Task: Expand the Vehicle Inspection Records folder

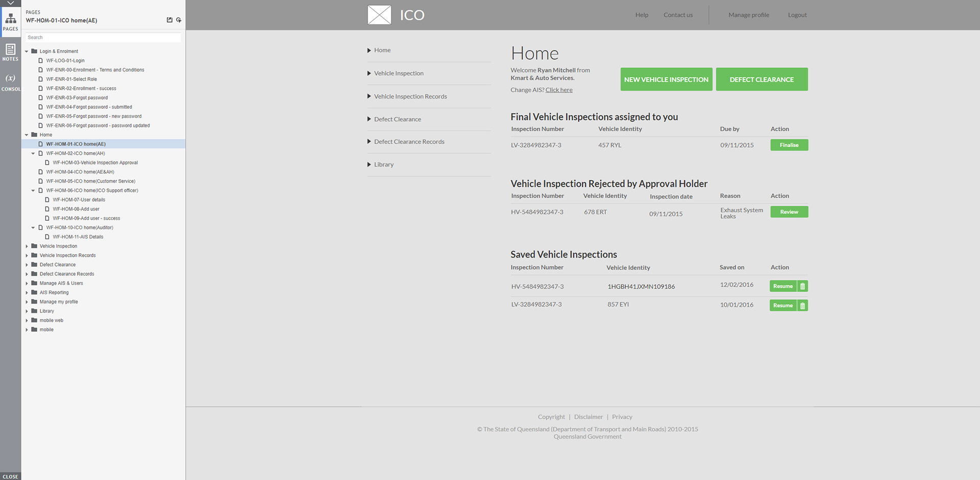Action: pyautogui.click(x=27, y=255)
